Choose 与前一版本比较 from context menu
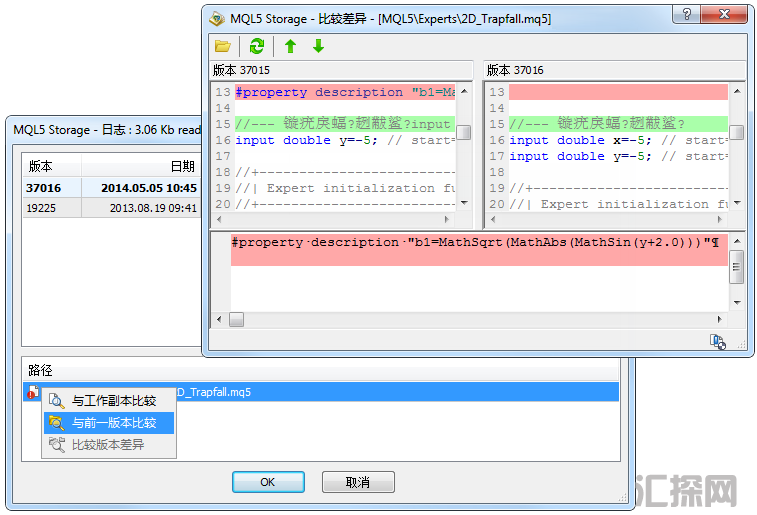Screen dimensions: 757x515 click(x=113, y=423)
